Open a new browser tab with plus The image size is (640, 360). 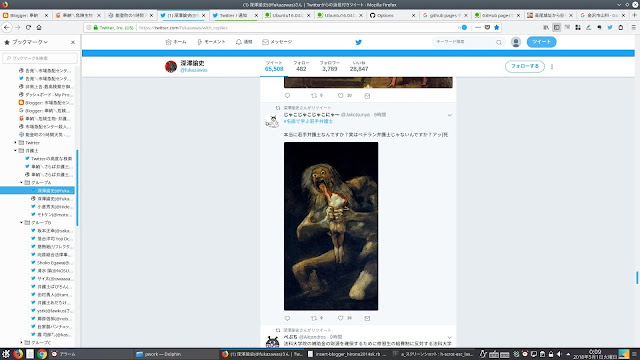(634, 15)
